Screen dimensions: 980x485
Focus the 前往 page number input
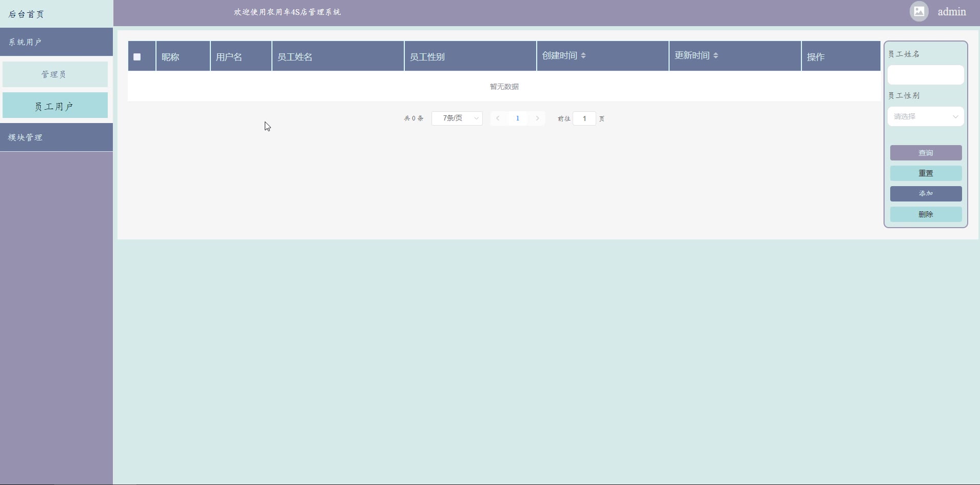click(584, 118)
